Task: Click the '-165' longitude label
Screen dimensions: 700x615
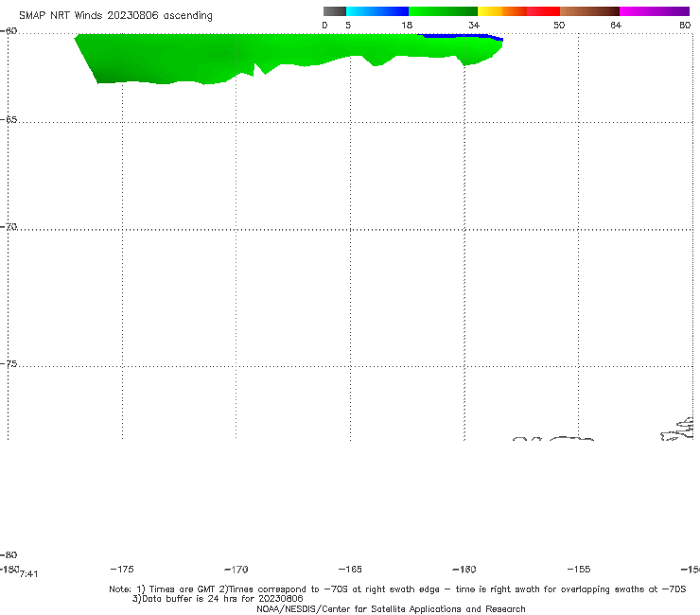Action: coord(350,569)
